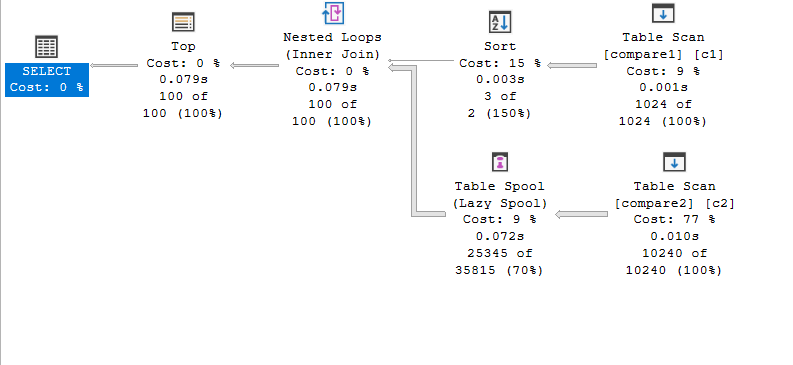
Task: Select the Nested Loops join icon
Action: tap(333, 13)
